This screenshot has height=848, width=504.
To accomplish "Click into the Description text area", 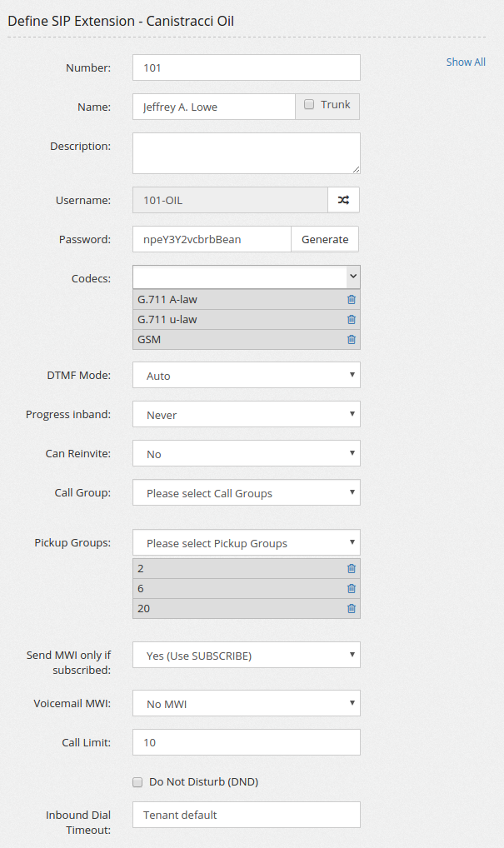I will coord(246,153).
